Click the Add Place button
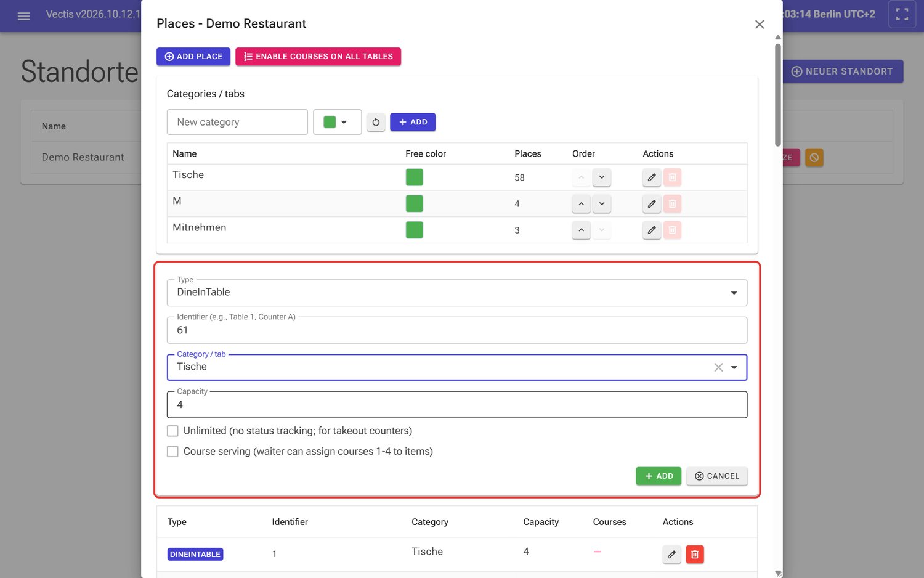The height and width of the screenshot is (578, 924). click(193, 57)
